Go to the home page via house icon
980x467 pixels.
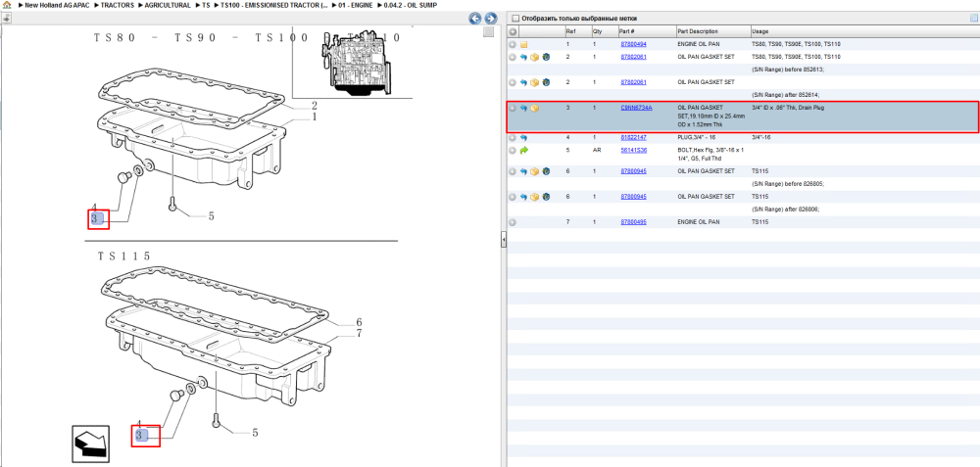7,5
